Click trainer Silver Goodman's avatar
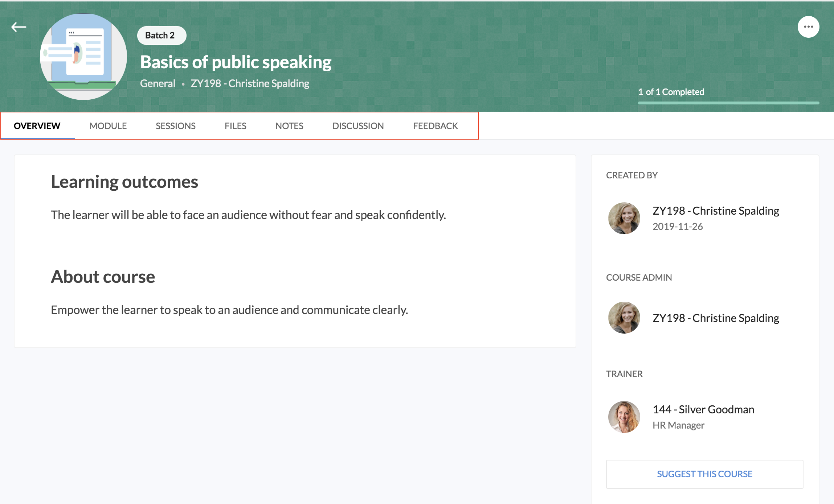834x504 pixels. pos(624,417)
